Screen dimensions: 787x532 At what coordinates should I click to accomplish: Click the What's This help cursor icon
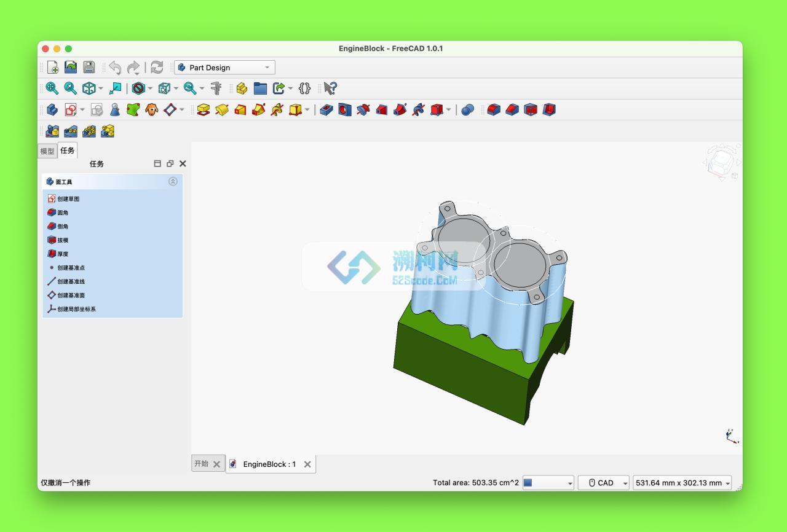pos(330,88)
